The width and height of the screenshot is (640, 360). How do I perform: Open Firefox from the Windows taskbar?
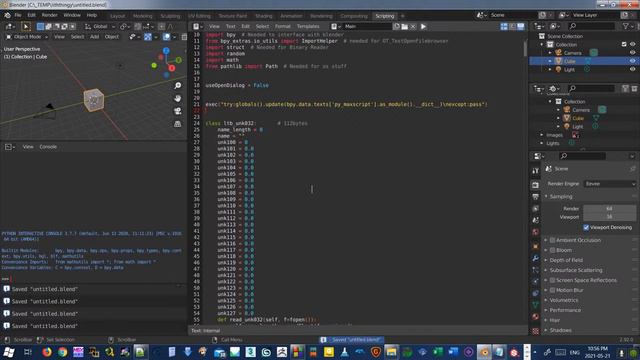(x=47, y=352)
